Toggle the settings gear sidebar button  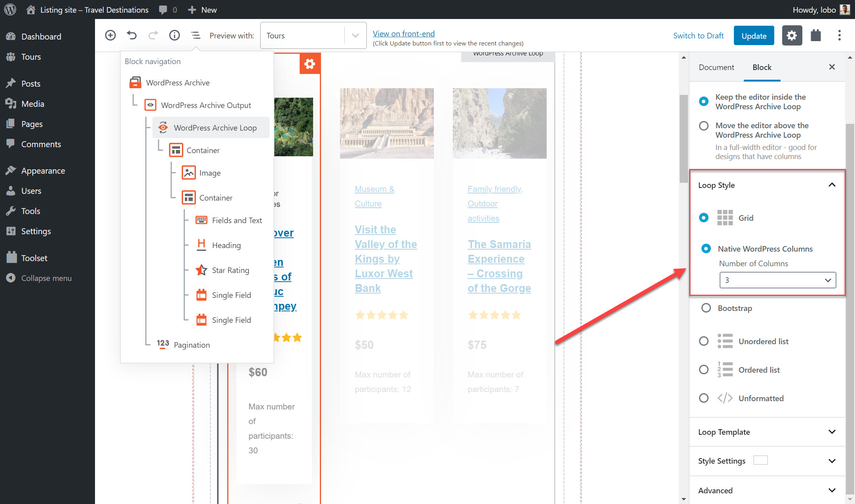click(792, 35)
